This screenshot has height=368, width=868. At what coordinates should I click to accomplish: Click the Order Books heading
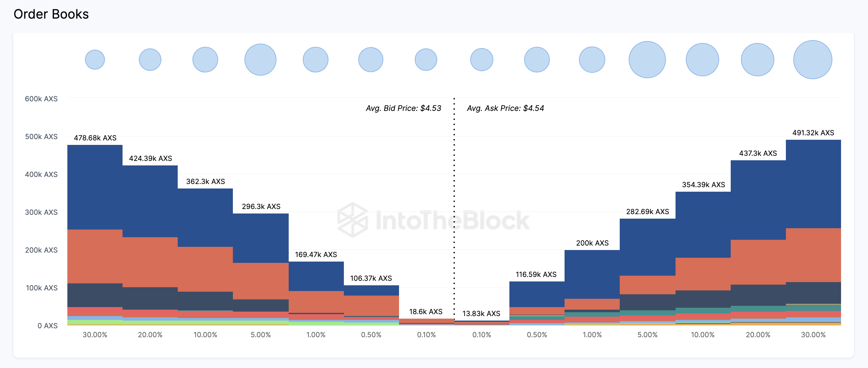click(51, 14)
